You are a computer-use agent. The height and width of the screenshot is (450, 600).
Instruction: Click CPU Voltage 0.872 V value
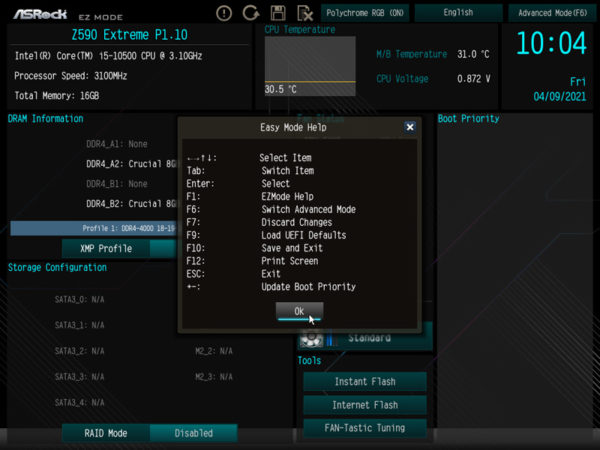(x=473, y=79)
